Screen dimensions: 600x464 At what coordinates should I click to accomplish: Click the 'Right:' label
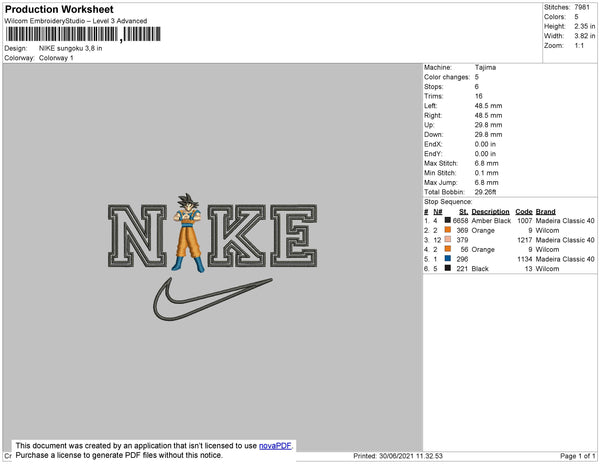[432, 115]
